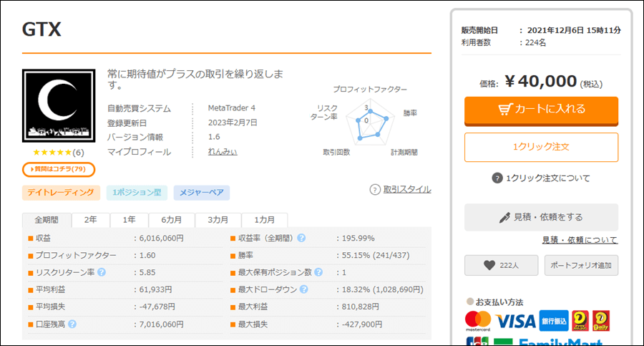Select the 2年 period tab

tap(90, 220)
